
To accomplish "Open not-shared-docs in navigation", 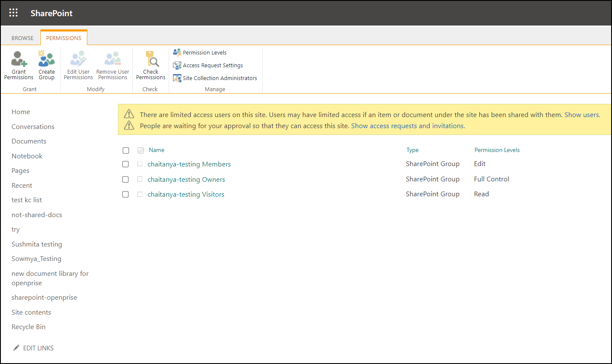I will pyautogui.click(x=37, y=215).
